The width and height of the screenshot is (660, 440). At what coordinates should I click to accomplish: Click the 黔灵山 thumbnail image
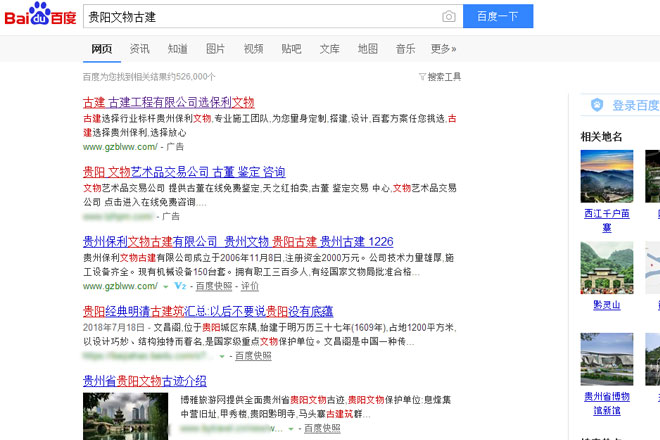coord(607,268)
